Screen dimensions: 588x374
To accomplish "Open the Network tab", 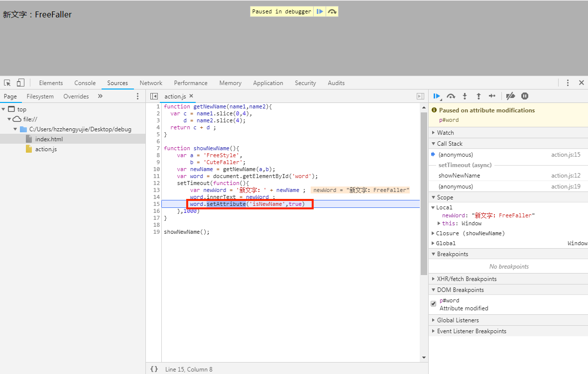I will pyautogui.click(x=151, y=83).
